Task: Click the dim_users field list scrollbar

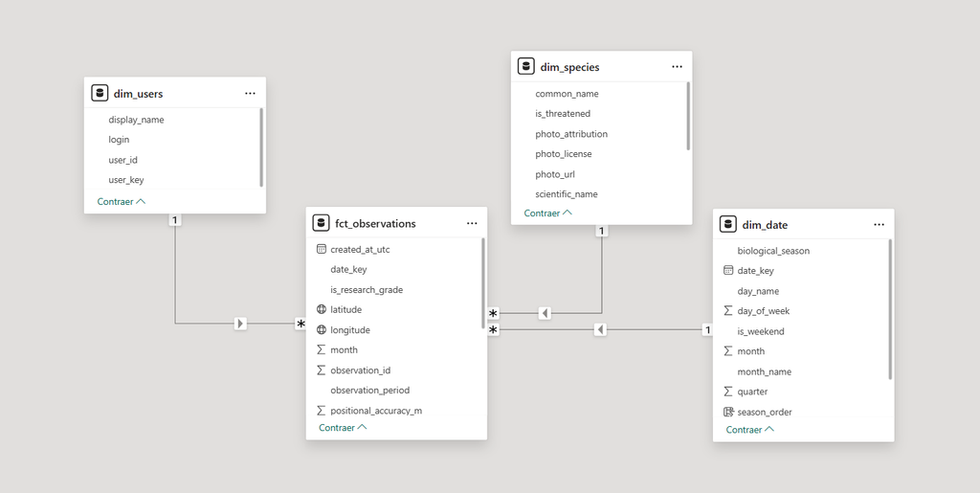Action: (261, 146)
